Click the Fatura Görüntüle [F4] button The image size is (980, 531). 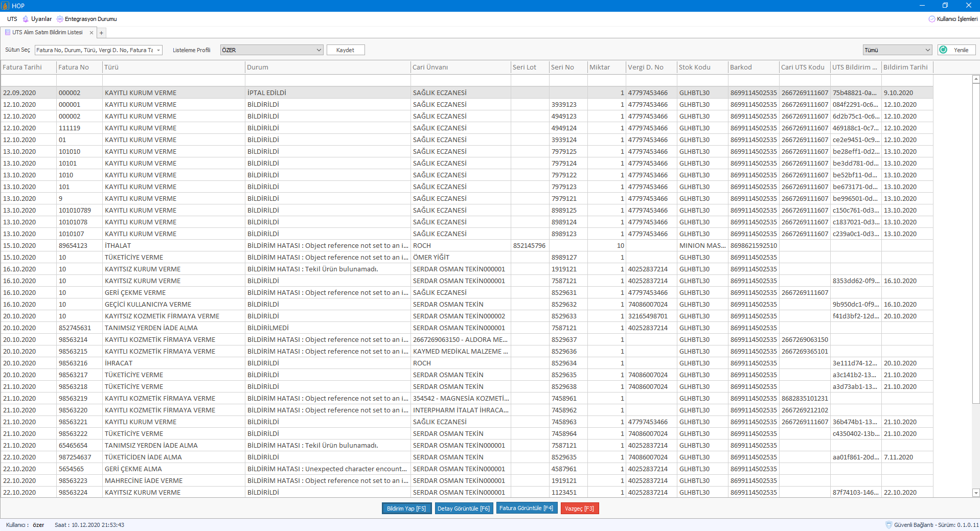point(527,509)
